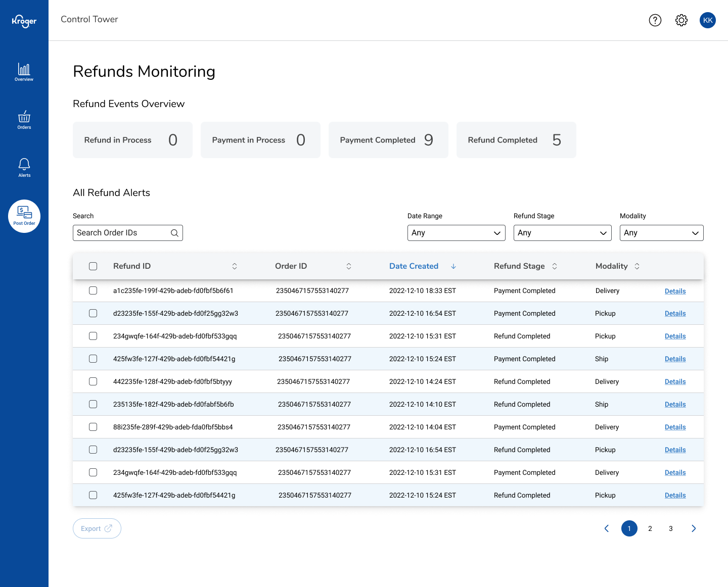The width and height of the screenshot is (728, 587).
Task: Open the Refund Stage filter dropdown
Action: tap(562, 233)
